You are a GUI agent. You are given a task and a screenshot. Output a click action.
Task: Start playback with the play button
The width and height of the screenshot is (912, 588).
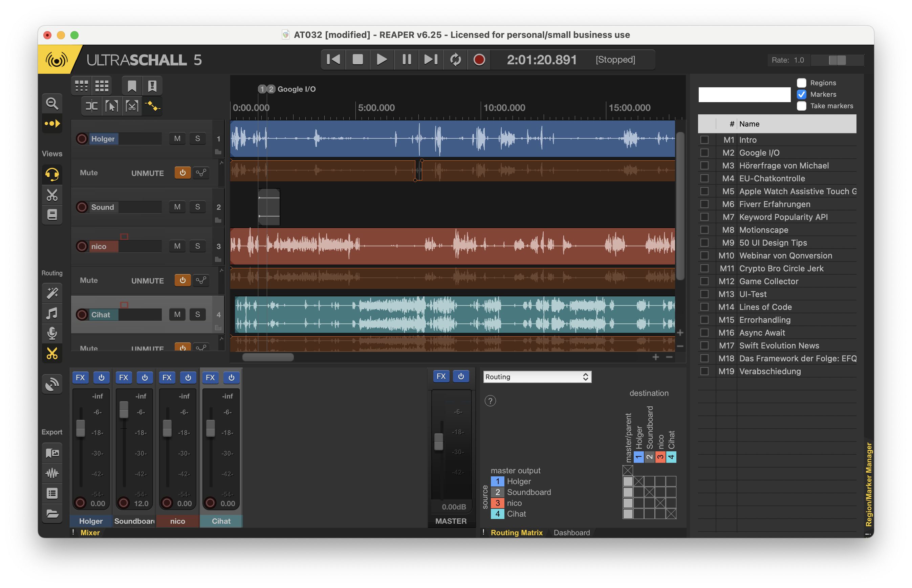(x=382, y=60)
